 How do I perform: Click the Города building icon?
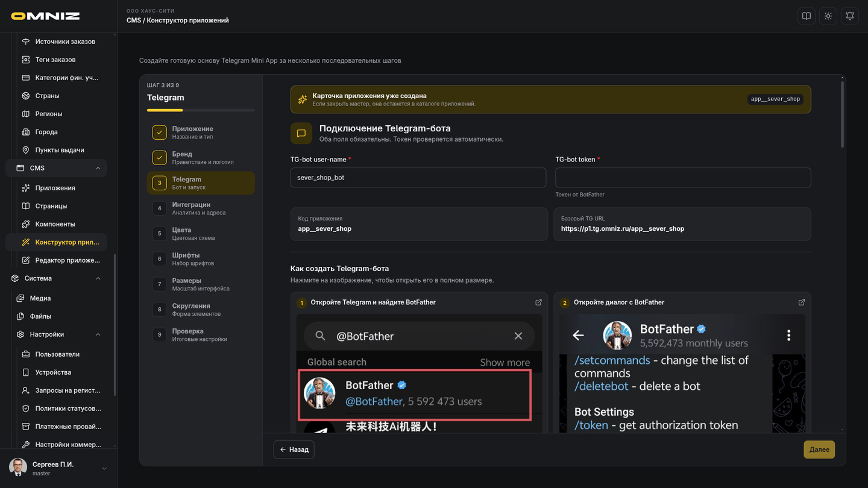[x=26, y=132]
